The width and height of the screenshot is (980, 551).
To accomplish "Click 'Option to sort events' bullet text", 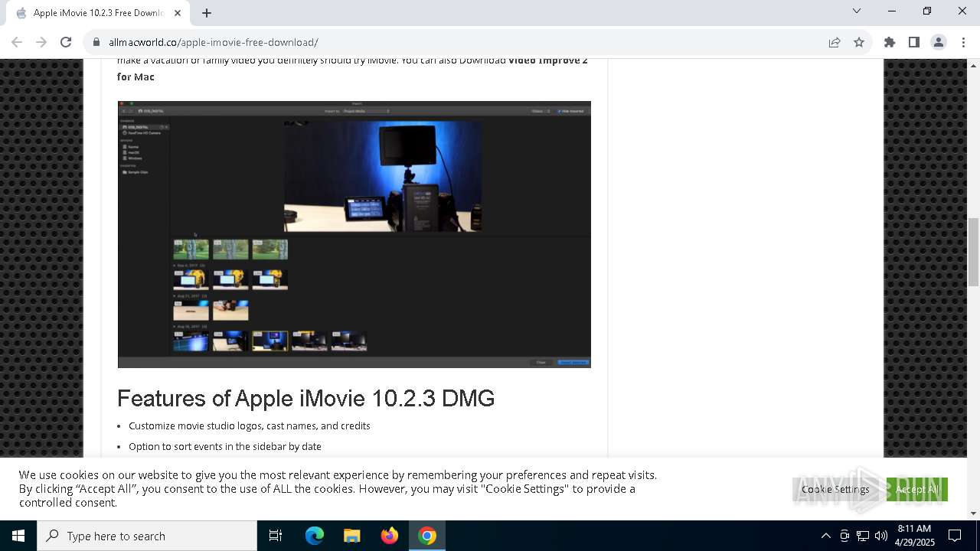I will pyautogui.click(x=225, y=446).
